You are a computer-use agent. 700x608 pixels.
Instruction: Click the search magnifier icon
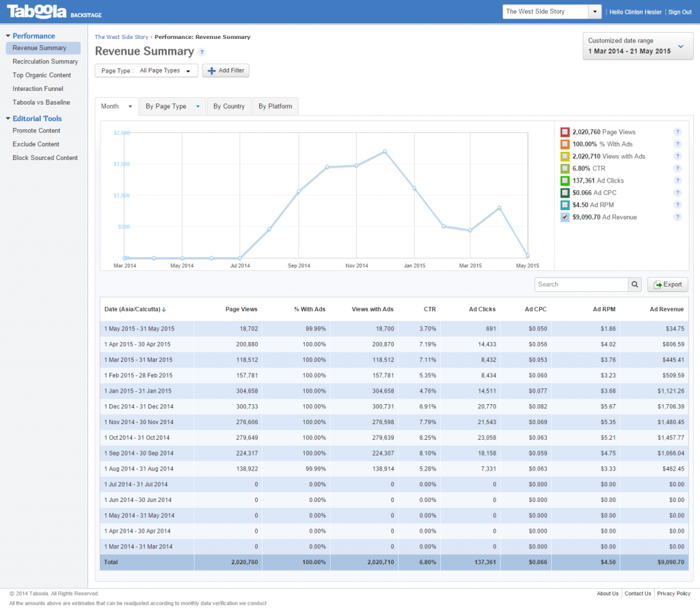634,284
